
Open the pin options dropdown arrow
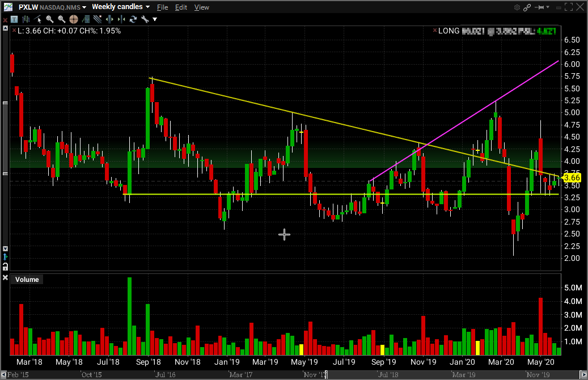tap(548, 7)
